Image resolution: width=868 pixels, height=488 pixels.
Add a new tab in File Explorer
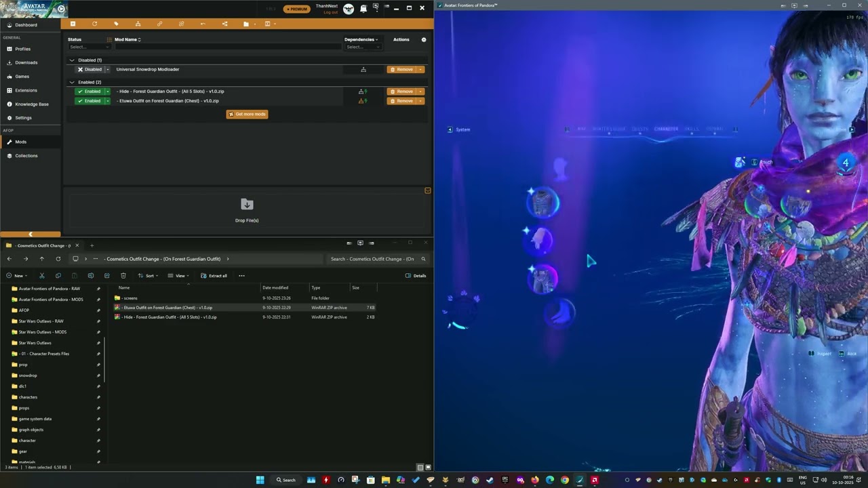(92, 245)
